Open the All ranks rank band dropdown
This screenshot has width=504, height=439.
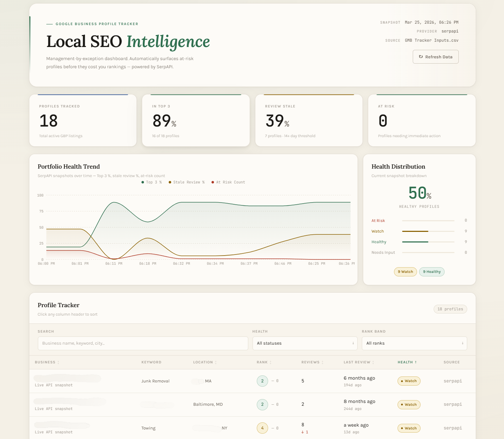pos(414,343)
